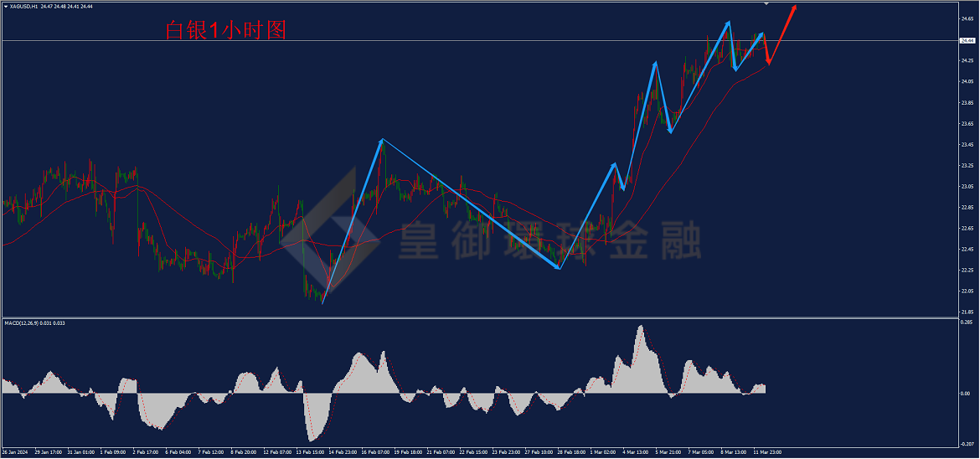Click the 26 Jan 2024 date label
Image resolution: width=980 pixels, height=459 pixels.
tap(13, 451)
